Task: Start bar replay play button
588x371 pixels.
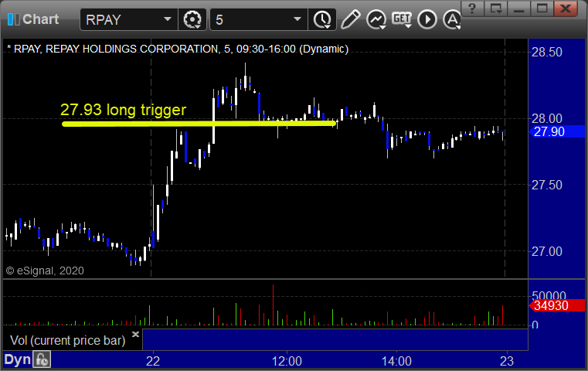Action: pos(427,19)
